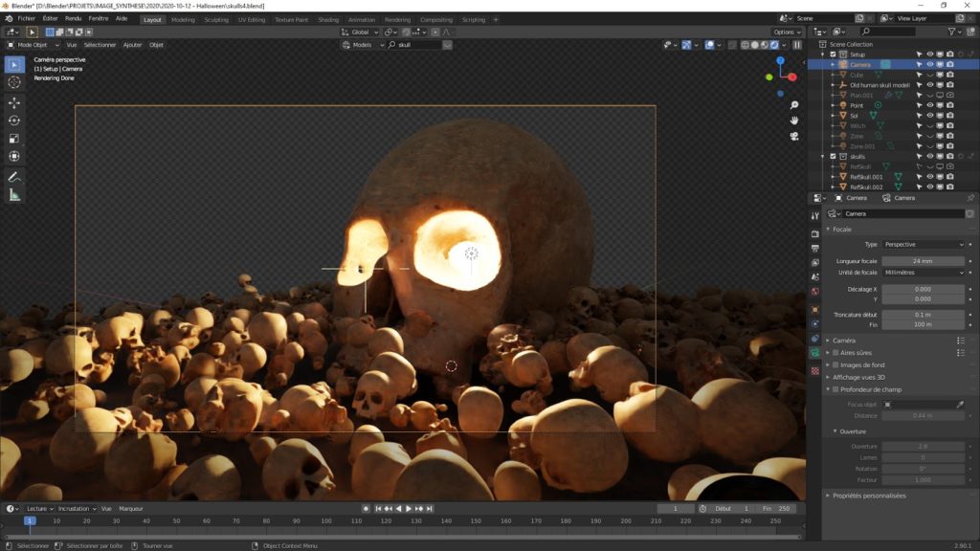Screen dimensions: 980x551
Task: Select the Scale tool
Action: coord(14,139)
